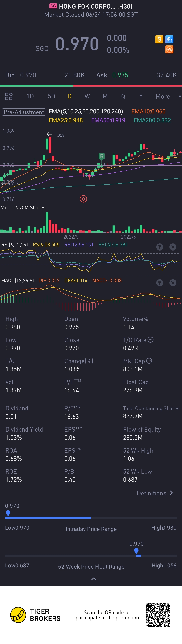Tap the 2022/6 date axis label
182x644 pixels.
[x=128, y=237]
